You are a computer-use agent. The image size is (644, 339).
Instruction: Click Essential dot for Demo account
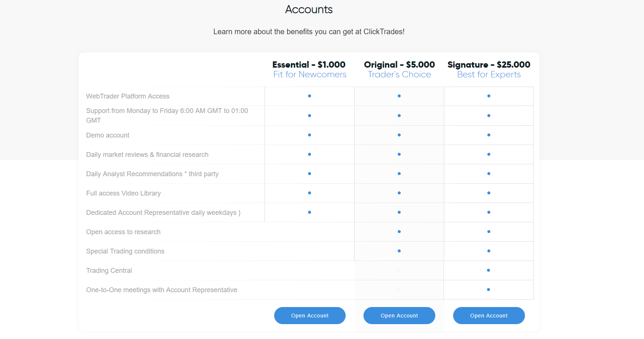click(x=310, y=135)
